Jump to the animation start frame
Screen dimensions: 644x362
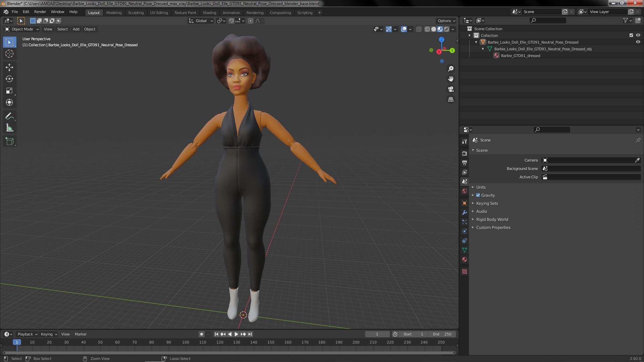[x=216, y=334]
